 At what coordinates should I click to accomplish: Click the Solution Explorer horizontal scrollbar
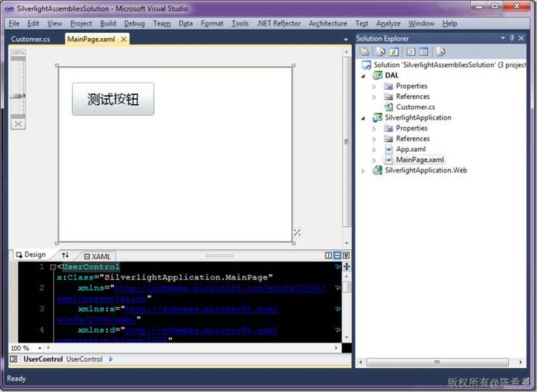(x=437, y=362)
